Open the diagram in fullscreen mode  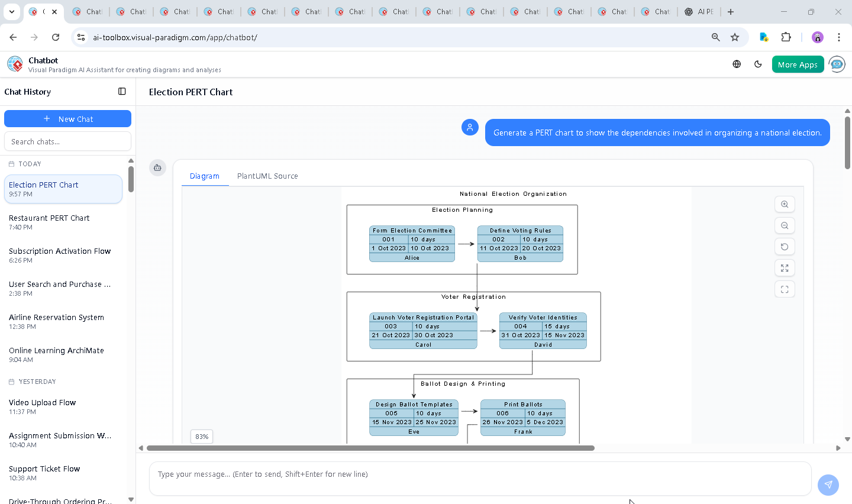click(x=785, y=268)
